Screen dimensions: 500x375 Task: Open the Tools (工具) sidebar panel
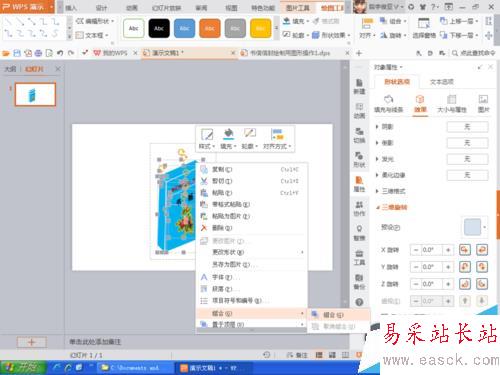(359, 257)
